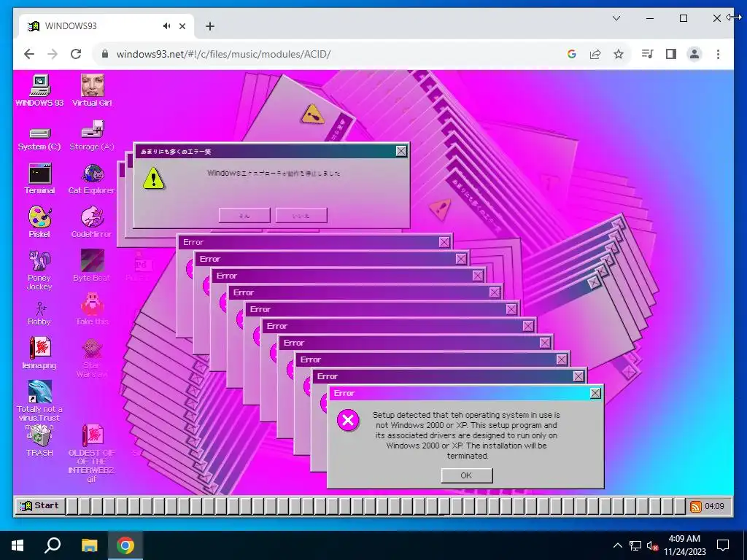The width and height of the screenshot is (747, 560).
Task: Click the Windows 93 Start button
Action: [x=39, y=506]
